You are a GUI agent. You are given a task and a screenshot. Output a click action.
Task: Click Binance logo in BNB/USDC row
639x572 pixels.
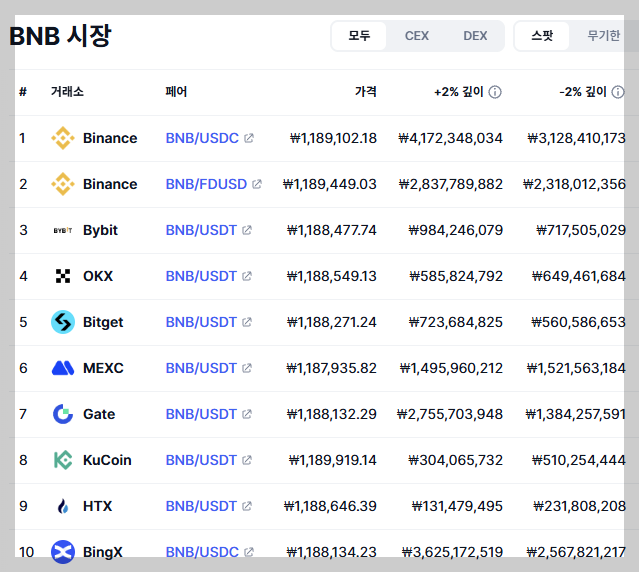pyautogui.click(x=63, y=138)
